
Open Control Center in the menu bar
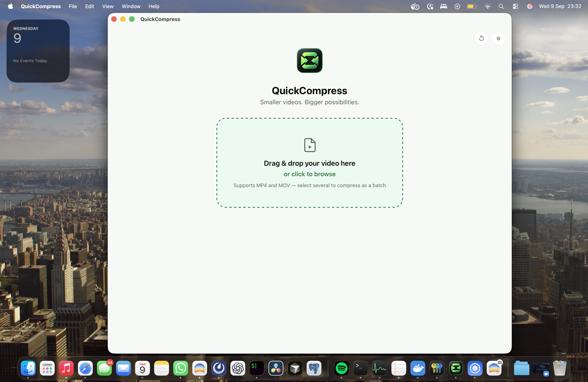tap(515, 6)
